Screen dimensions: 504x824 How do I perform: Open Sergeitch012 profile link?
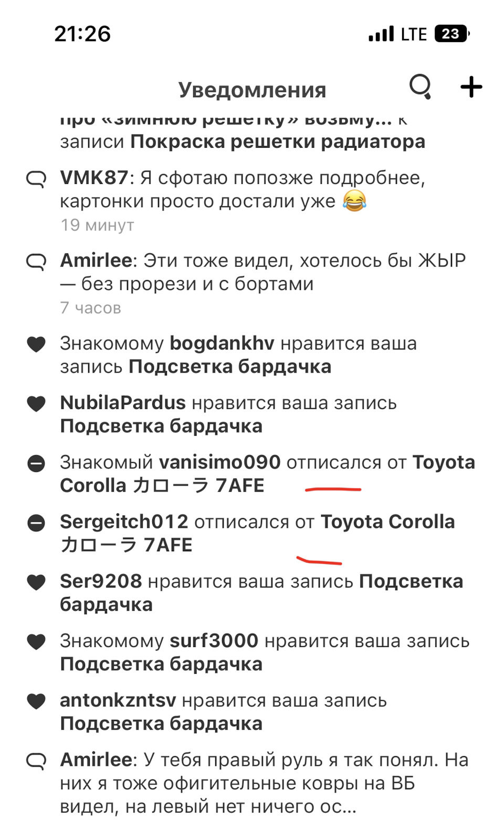[x=124, y=522]
